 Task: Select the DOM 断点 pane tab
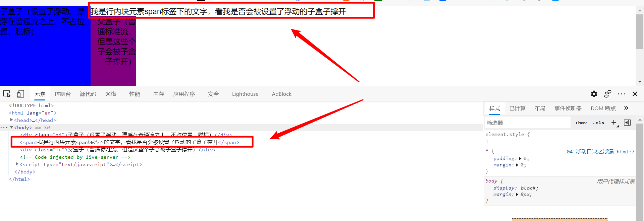tap(603, 108)
